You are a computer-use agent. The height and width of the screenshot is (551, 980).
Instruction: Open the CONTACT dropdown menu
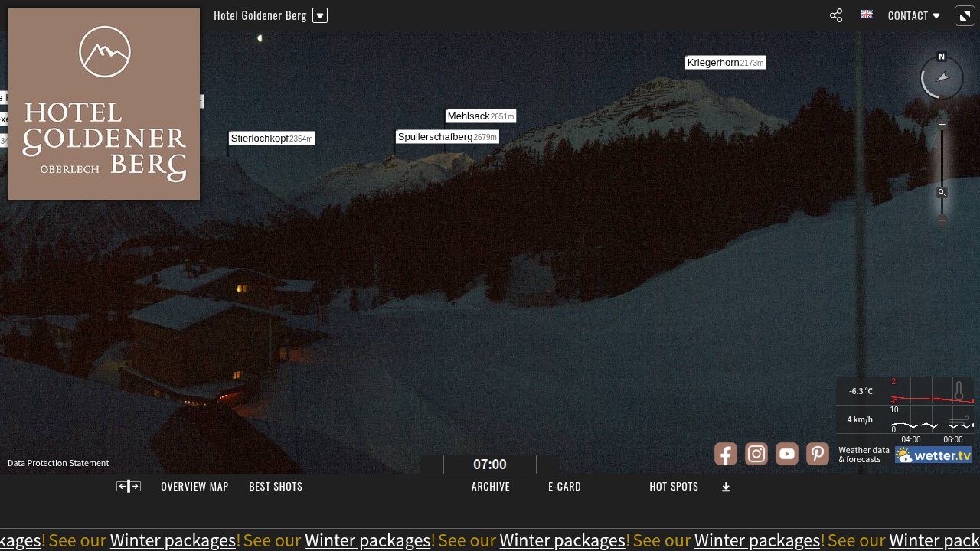point(913,15)
